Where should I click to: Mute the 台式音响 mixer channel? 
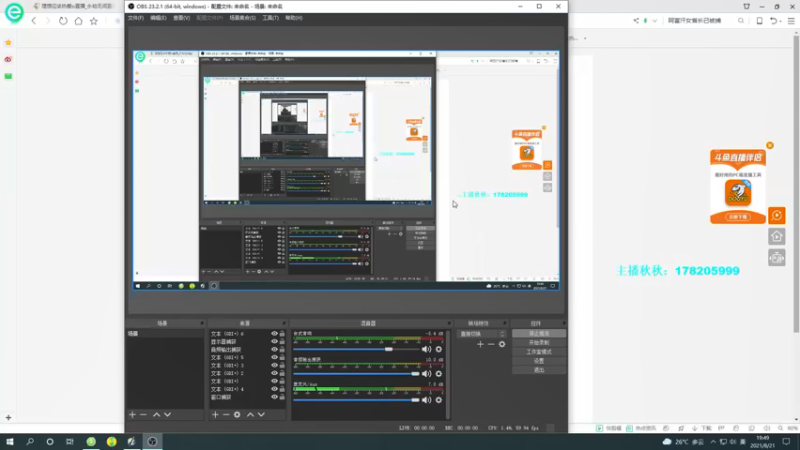(427, 349)
